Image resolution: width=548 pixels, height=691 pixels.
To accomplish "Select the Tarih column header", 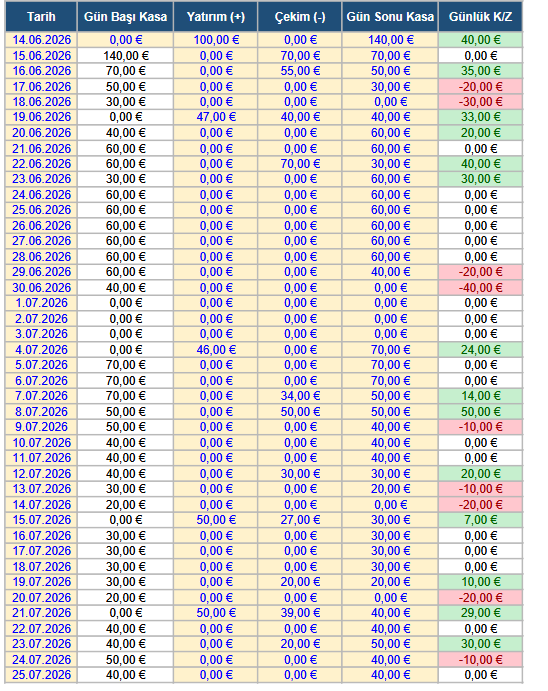I will pos(41,17).
